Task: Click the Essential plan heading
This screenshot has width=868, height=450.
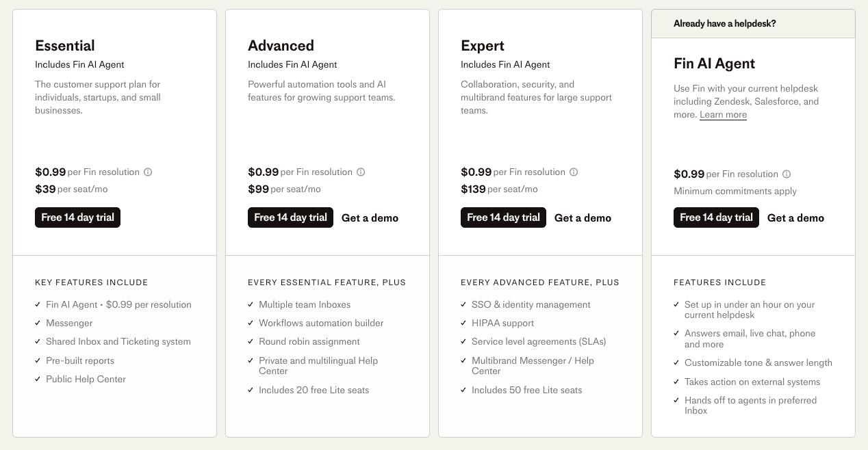Action: click(65, 46)
